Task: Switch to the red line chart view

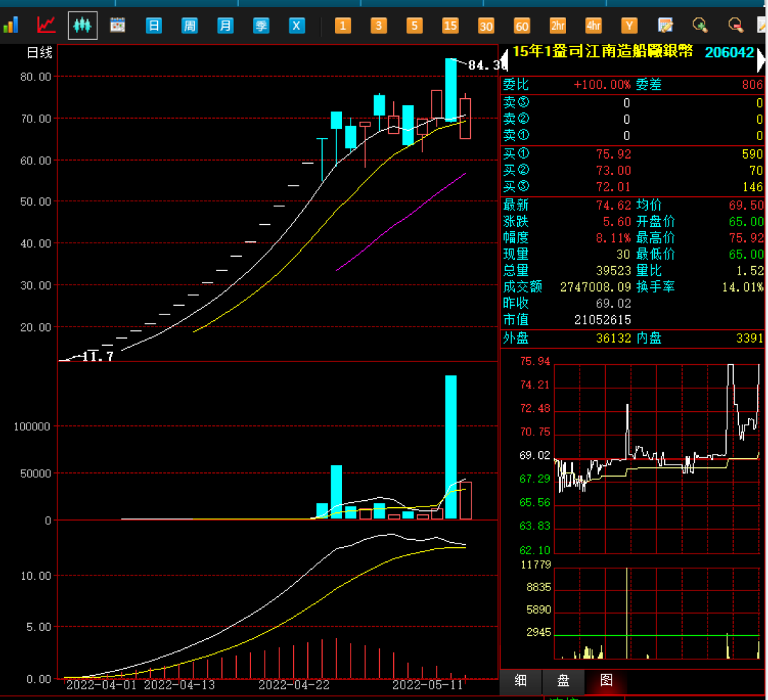Action: pyautogui.click(x=46, y=25)
